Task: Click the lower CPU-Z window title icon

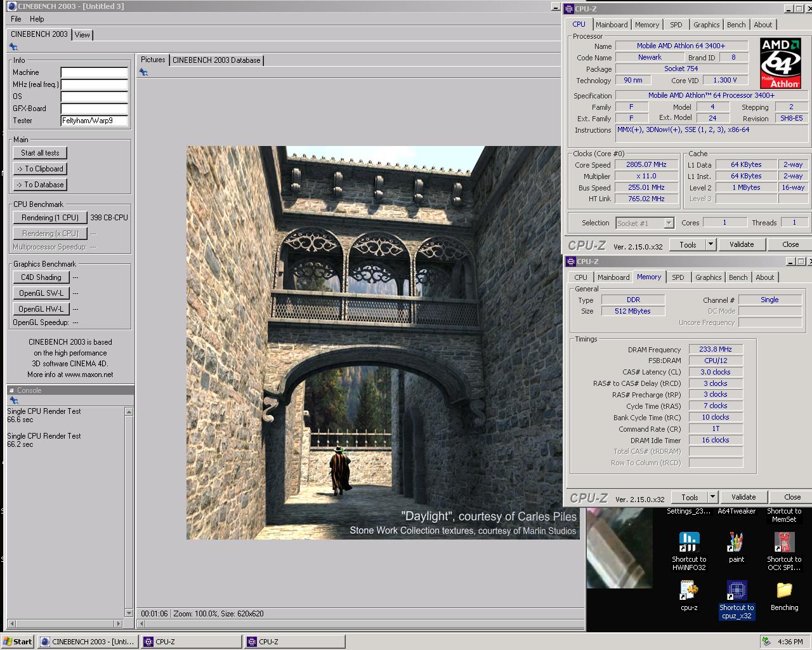Action: tap(570, 262)
